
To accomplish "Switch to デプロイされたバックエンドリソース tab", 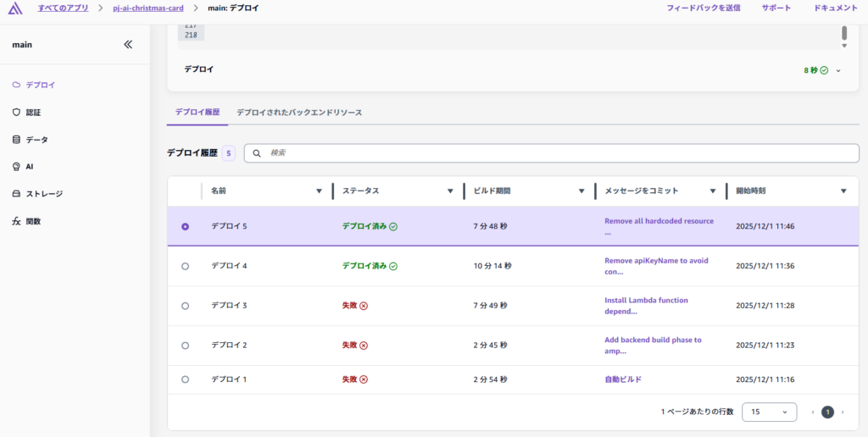I will [x=299, y=113].
